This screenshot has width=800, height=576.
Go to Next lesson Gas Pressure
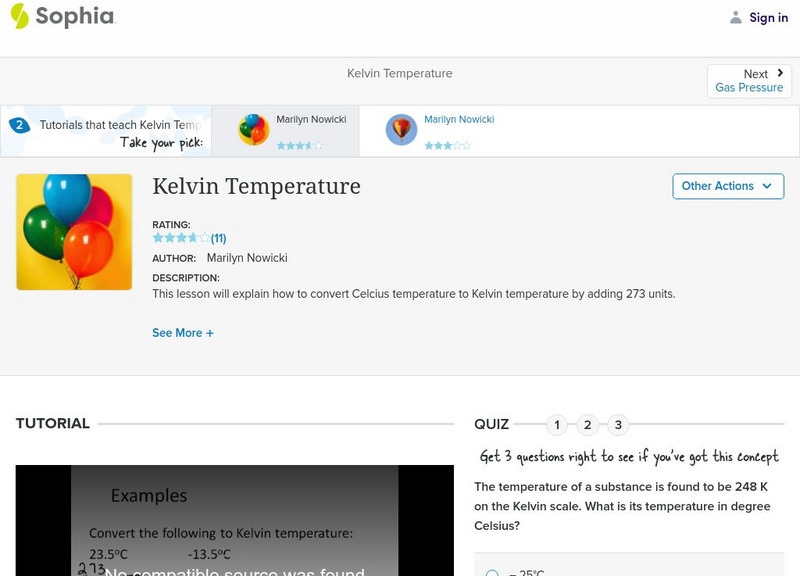pyautogui.click(x=749, y=81)
